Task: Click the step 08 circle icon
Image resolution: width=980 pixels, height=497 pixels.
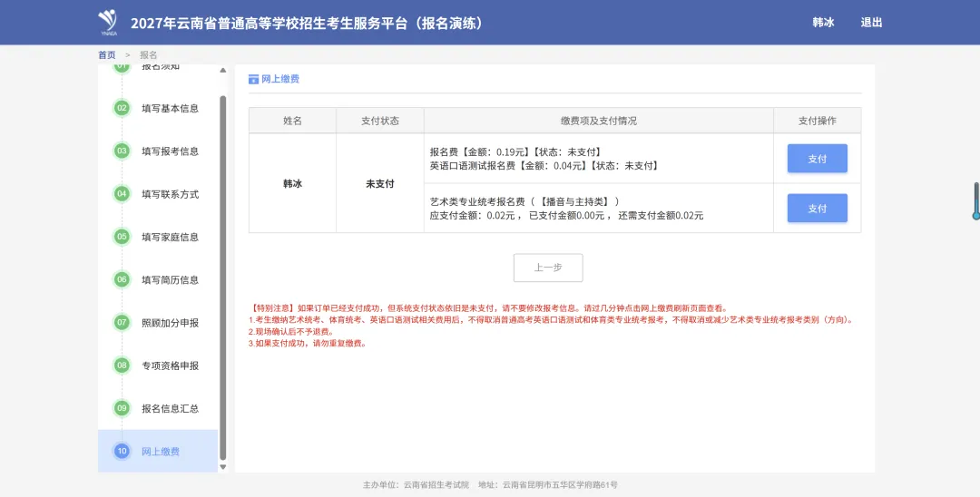Action: 122,365
